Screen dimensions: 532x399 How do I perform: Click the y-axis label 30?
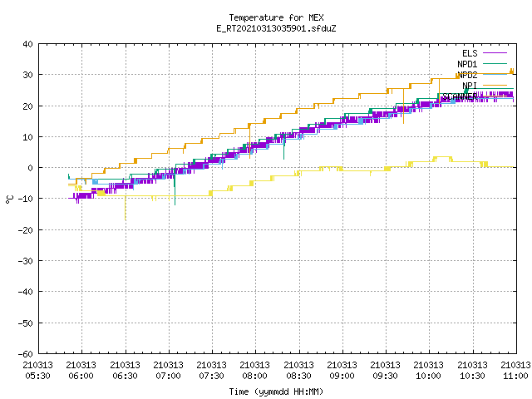(x=27, y=75)
